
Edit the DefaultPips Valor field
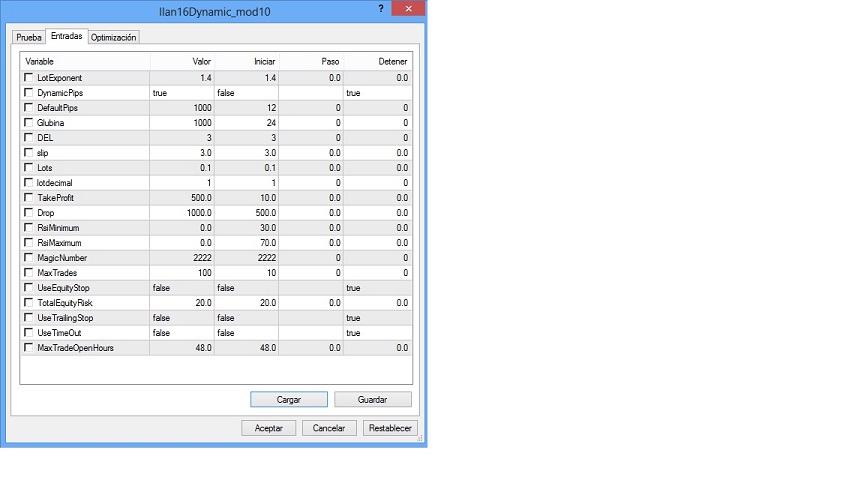[x=182, y=108]
